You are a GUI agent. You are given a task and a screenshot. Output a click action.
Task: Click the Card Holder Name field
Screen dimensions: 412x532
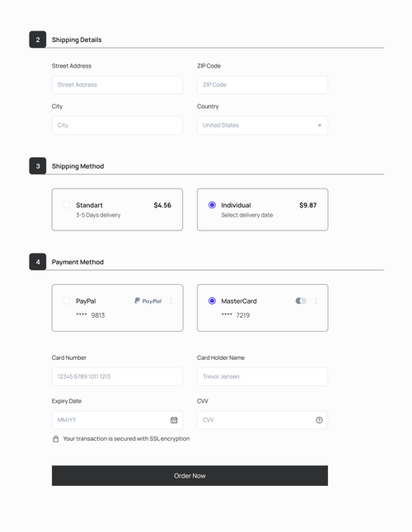(262, 376)
